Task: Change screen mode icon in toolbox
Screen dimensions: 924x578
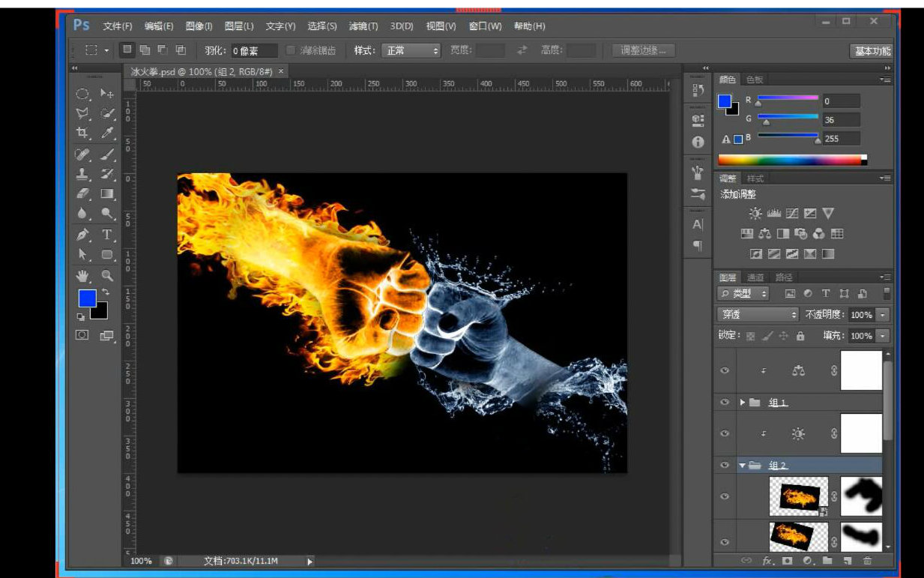Action: pyautogui.click(x=107, y=335)
